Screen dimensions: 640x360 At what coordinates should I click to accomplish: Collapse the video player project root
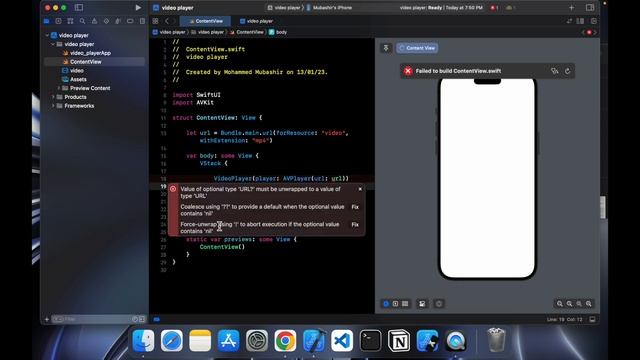(47, 35)
